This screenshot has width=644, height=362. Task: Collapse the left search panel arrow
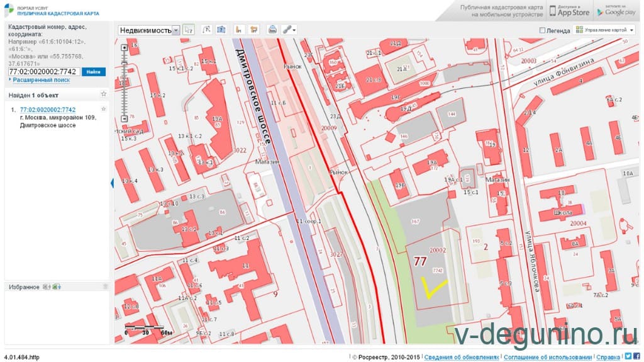click(112, 183)
